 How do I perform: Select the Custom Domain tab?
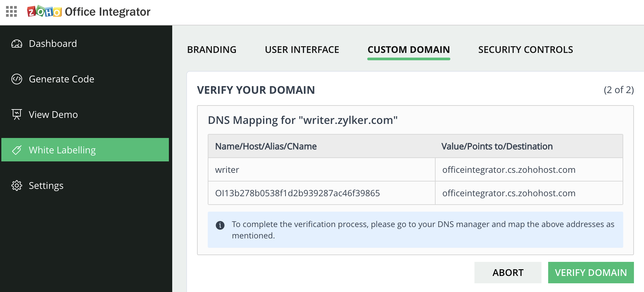pos(408,50)
